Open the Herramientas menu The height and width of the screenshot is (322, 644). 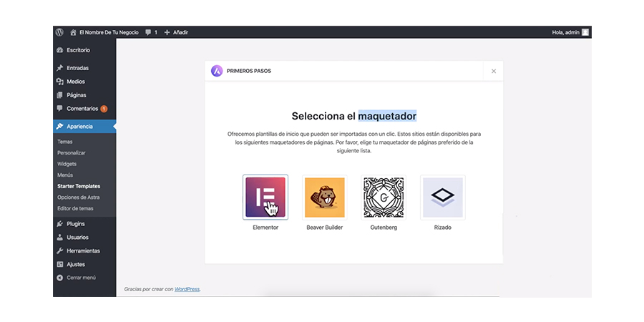84,251
